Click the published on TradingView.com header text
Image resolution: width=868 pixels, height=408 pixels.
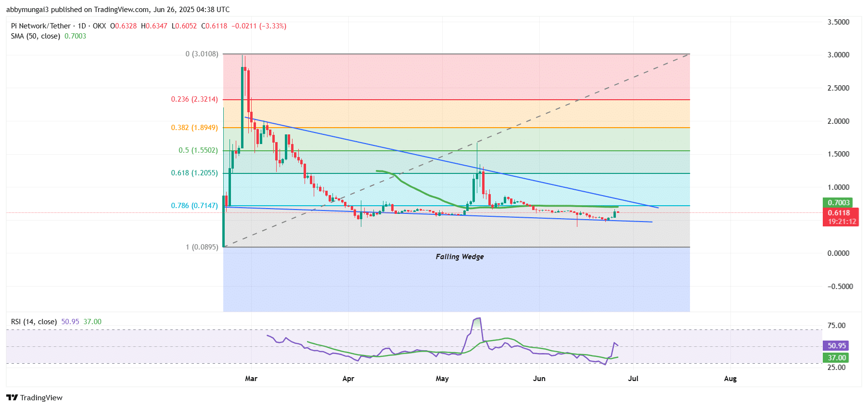[x=101, y=10]
